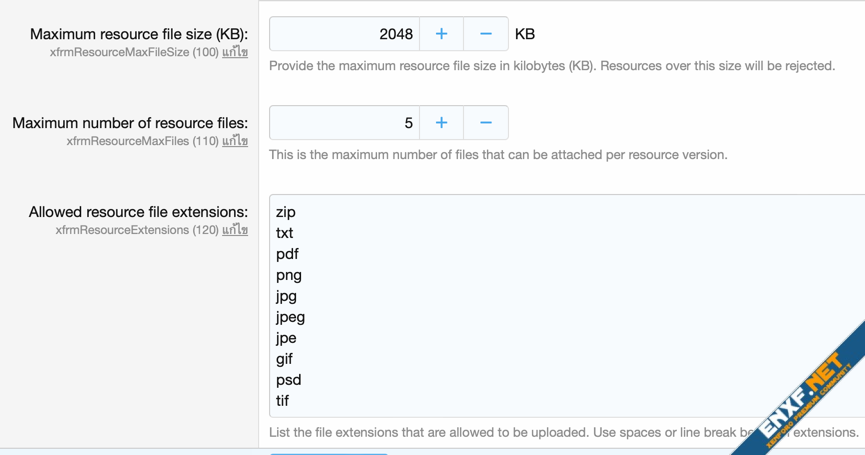Click the 'Allowed resource file extensions' label
This screenshot has height=455, width=865.
tap(138, 212)
